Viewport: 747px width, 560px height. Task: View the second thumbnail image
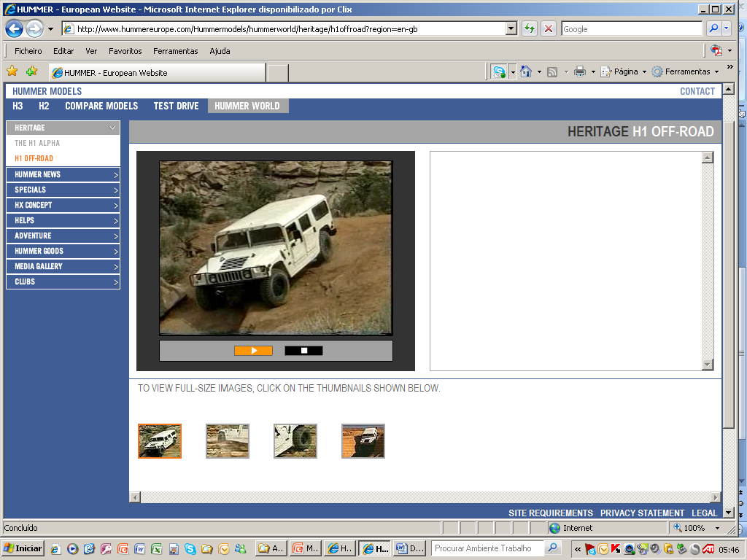pos(228,441)
